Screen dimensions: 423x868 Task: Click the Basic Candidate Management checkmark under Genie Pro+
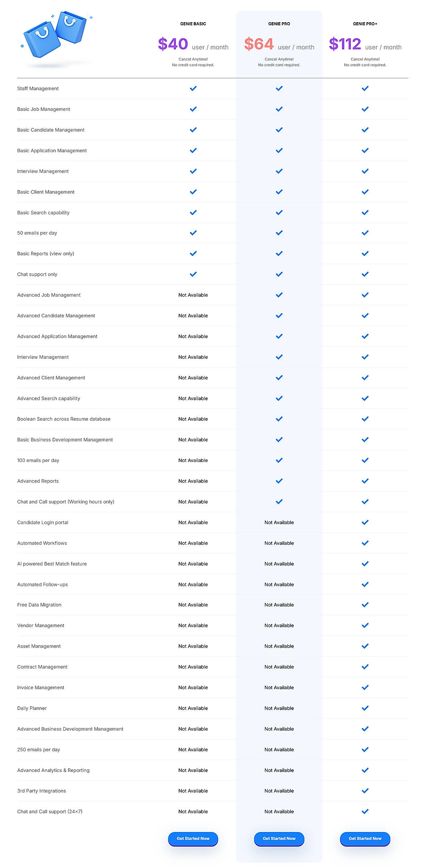pyautogui.click(x=365, y=130)
